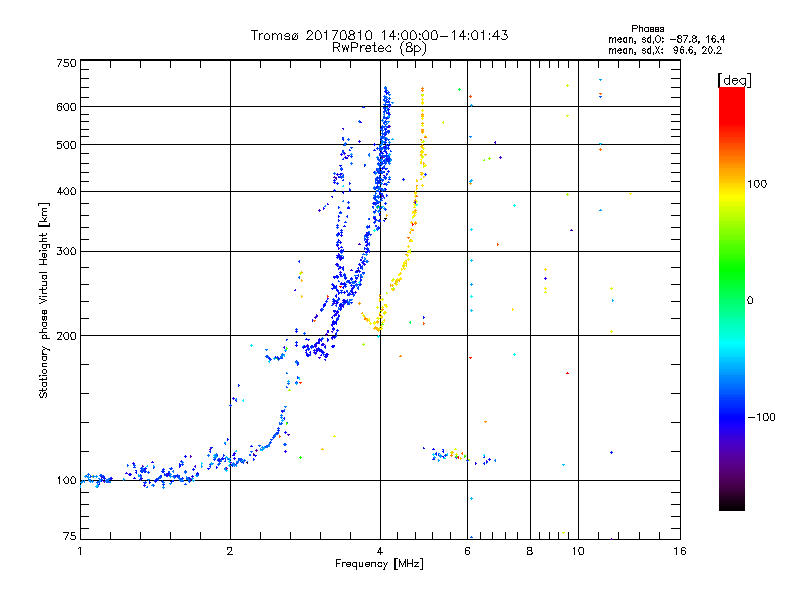Click the mean, sd,X: 96.6, 20.2 line
The height and width of the screenshot is (600, 800).
point(665,50)
